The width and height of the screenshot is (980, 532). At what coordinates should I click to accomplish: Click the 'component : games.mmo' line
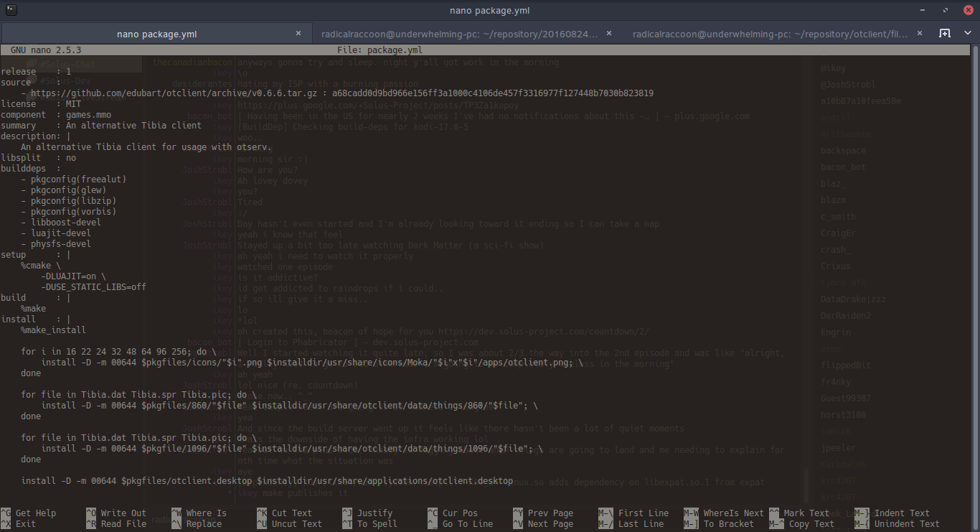56,115
